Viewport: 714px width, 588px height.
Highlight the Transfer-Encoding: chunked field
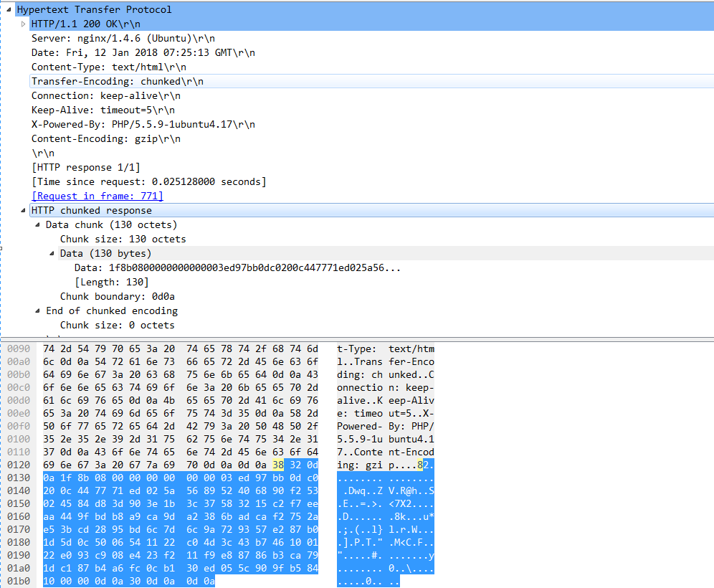coord(117,81)
